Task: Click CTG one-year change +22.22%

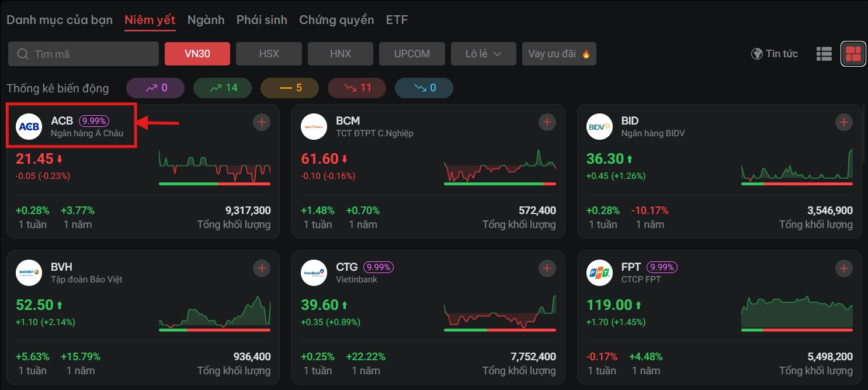Action: coord(366,357)
